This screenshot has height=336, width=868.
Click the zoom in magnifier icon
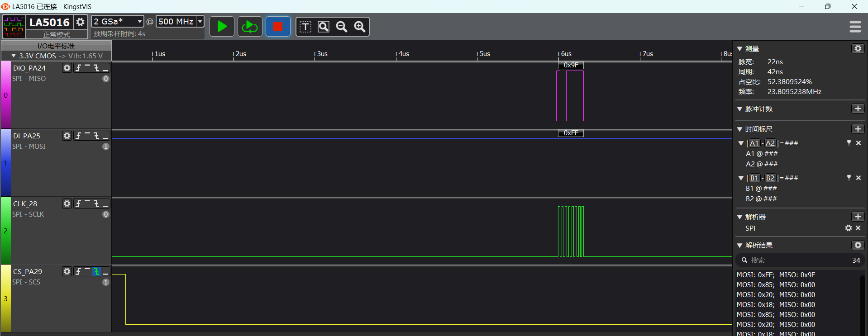coord(360,27)
